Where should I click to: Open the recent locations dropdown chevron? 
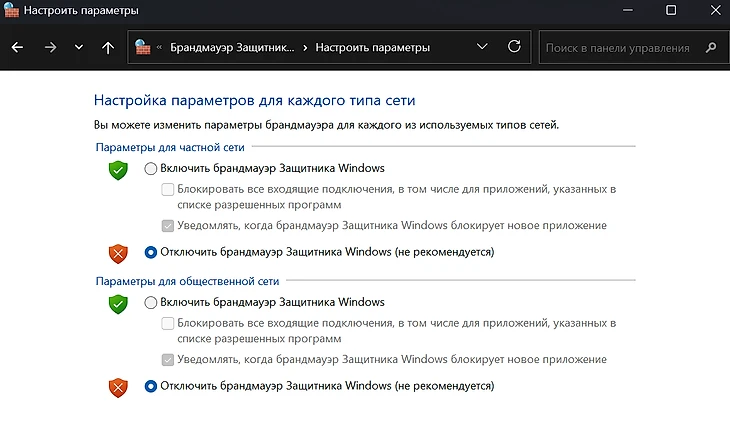(x=79, y=47)
